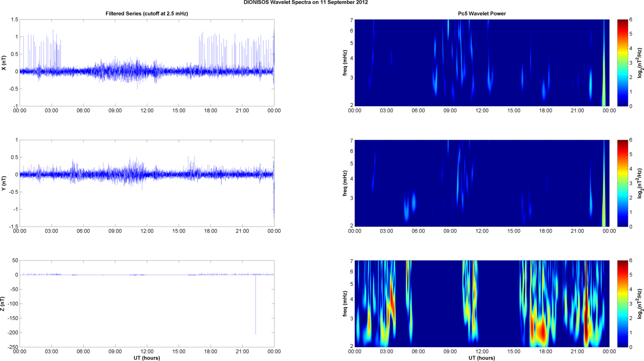The height and width of the screenshot is (361, 644).
Task: Click the X (nT) axis label
Action: point(4,63)
